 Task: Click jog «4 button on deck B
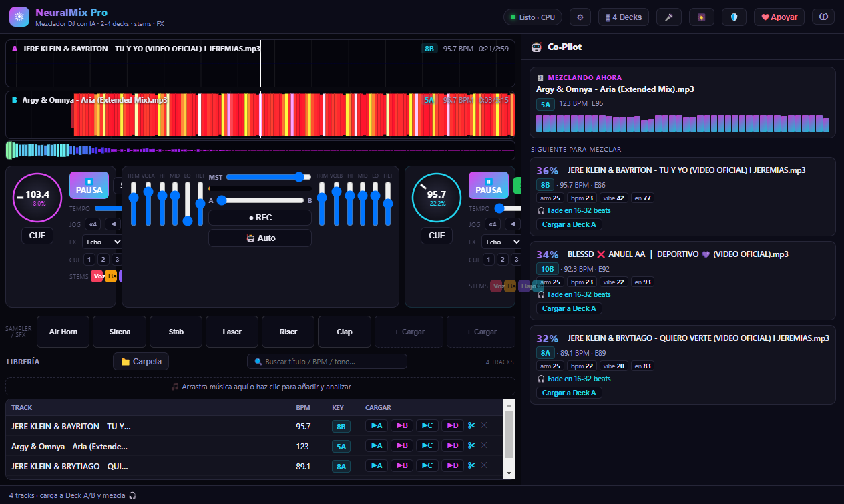click(493, 224)
